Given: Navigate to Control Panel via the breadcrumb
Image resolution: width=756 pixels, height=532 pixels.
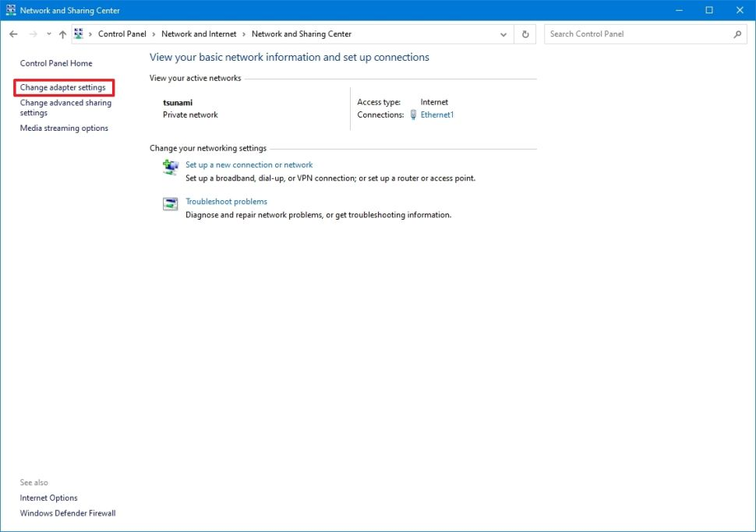Looking at the screenshot, I should [x=122, y=33].
